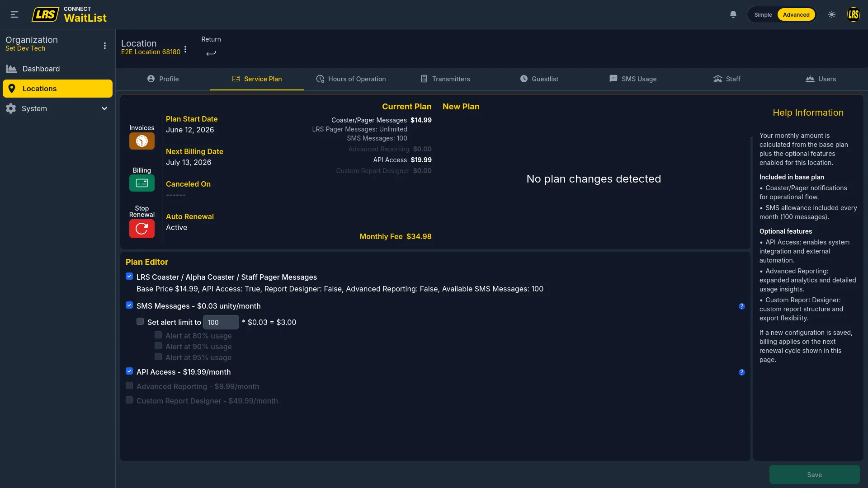The image size is (868, 488).
Task: Click the Coaster/Pager Messages $14.99 line
Action: pos(382,120)
